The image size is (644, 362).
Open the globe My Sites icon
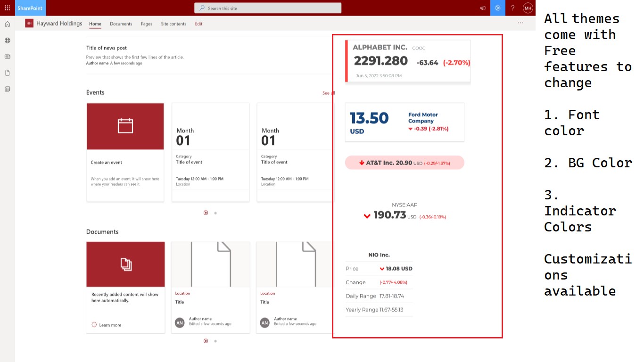pos(7,41)
